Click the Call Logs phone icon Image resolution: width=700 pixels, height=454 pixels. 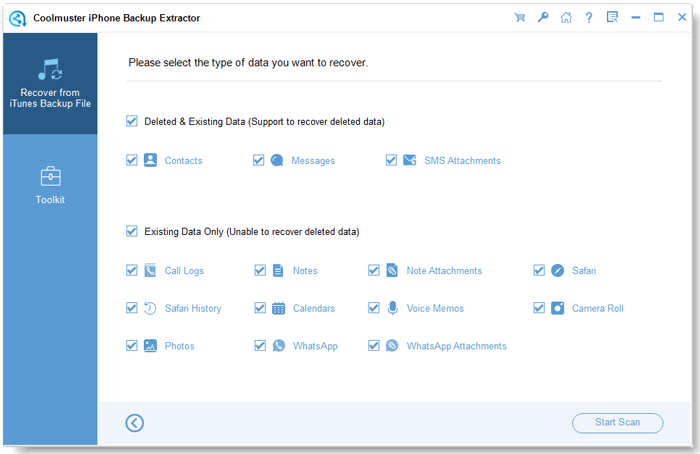[150, 271]
